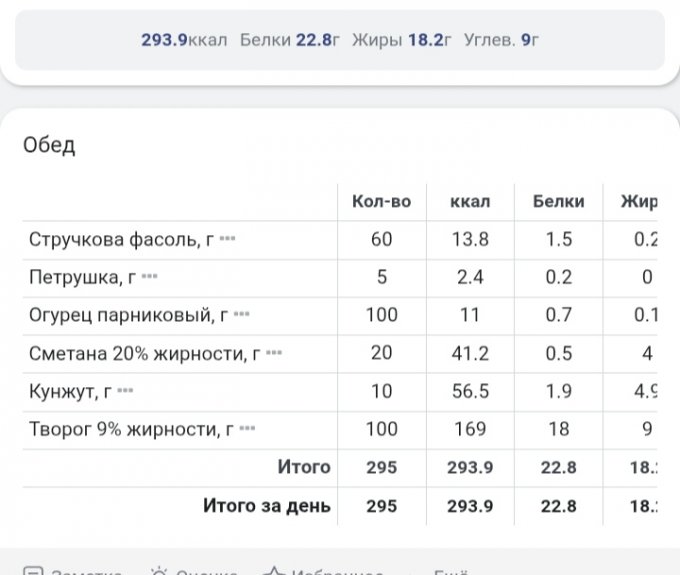680x575 pixels.
Task: Open options dots next to Стручкова фасоль
Action: coord(227,239)
